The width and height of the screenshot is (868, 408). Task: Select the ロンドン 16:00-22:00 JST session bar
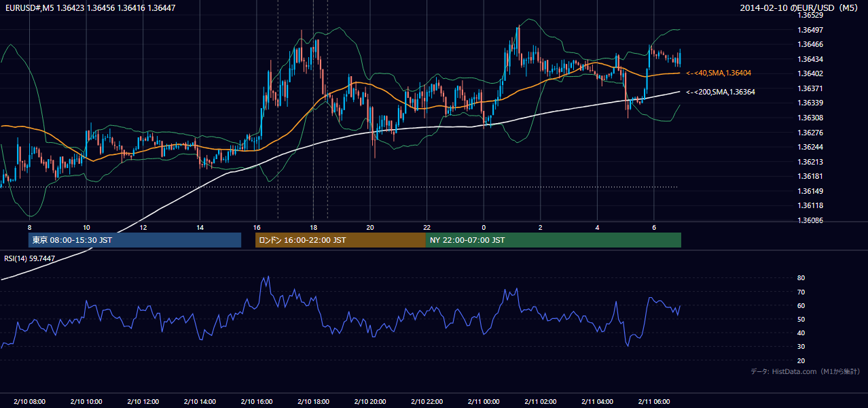point(340,240)
